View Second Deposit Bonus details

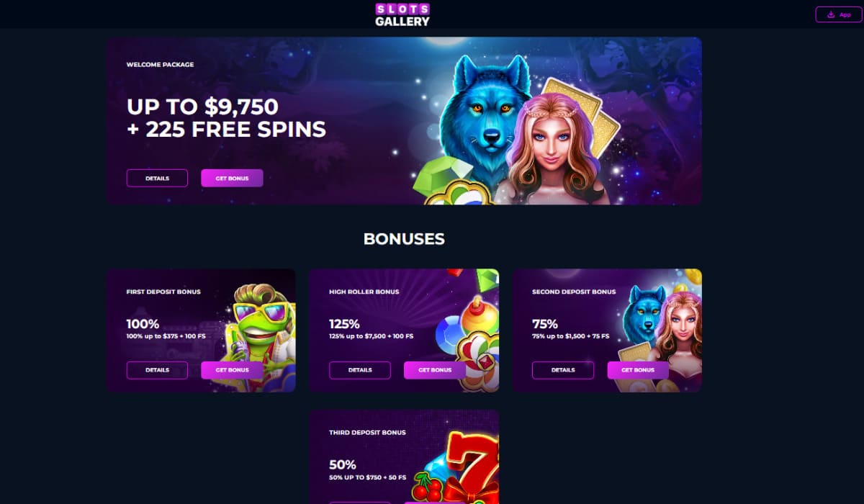(x=563, y=370)
